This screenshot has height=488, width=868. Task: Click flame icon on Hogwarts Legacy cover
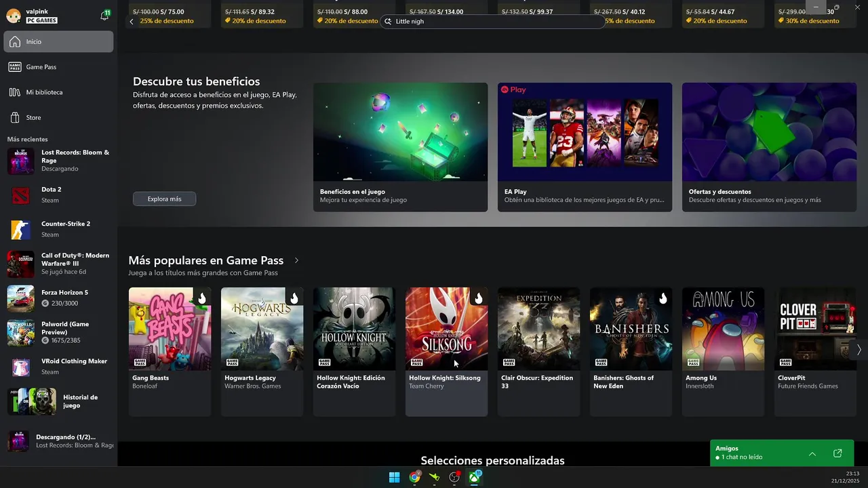[x=294, y=298]
